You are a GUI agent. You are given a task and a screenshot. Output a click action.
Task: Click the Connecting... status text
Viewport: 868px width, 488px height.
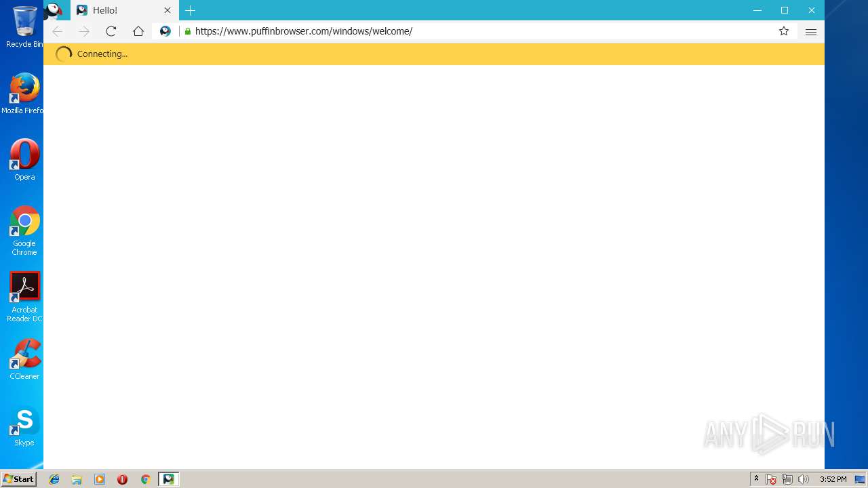click(x=102, y=54)
